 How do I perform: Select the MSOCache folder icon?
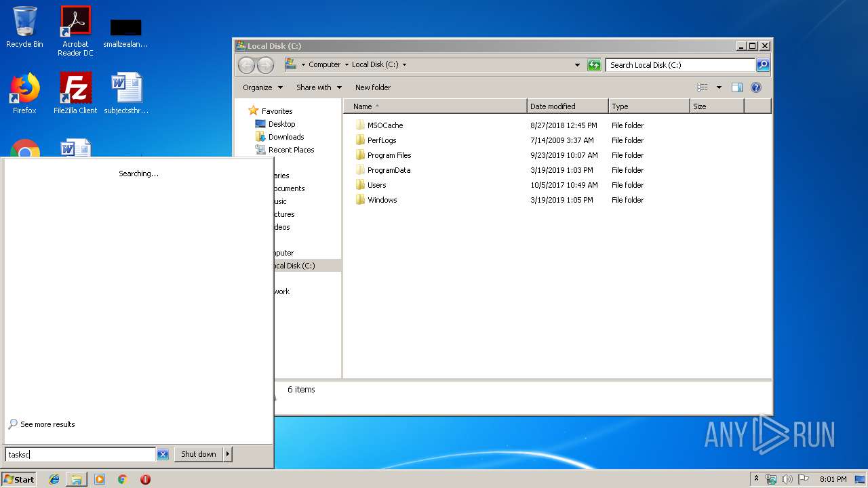[x=360, y=125]
